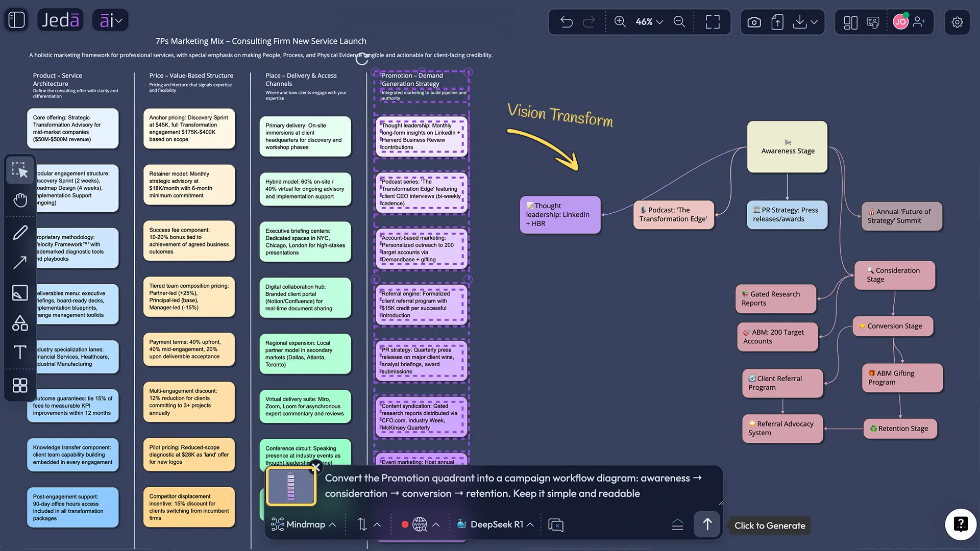The height and width of the screenshot is (551, 980).
Task: Click the generate up-arrow button
Action: coord(707,524)
